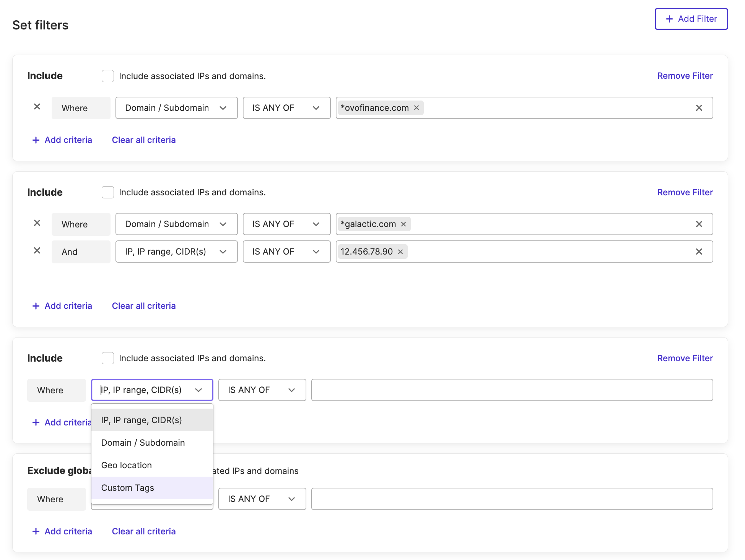Viewport: 745px width, 560px height.
Task: Open Domain / Subdomain dropdown for galactic.com row
Action: click(176, 224)
